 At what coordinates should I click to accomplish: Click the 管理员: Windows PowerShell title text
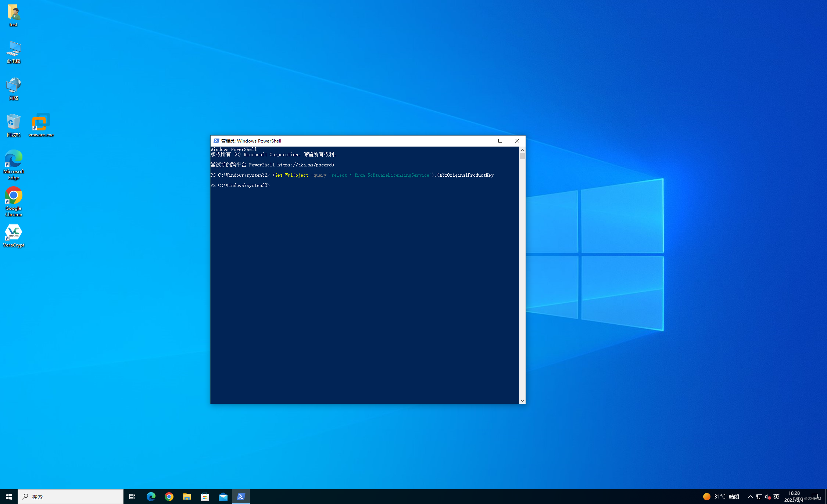(251, 141)
